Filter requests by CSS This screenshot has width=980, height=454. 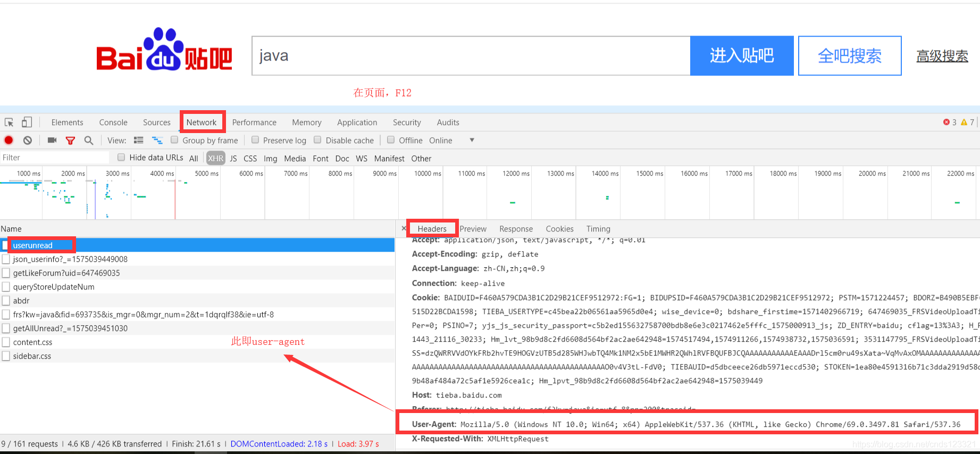pos(250,159)
